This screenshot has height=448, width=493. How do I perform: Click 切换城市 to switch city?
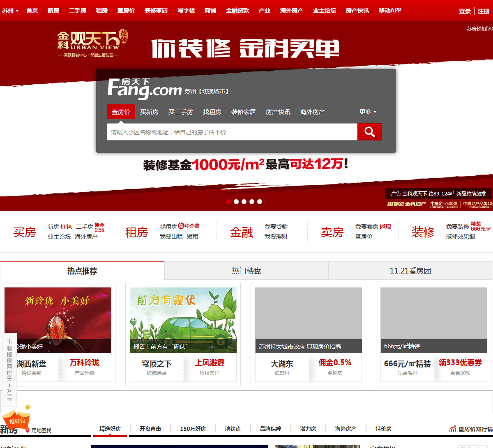214,91
